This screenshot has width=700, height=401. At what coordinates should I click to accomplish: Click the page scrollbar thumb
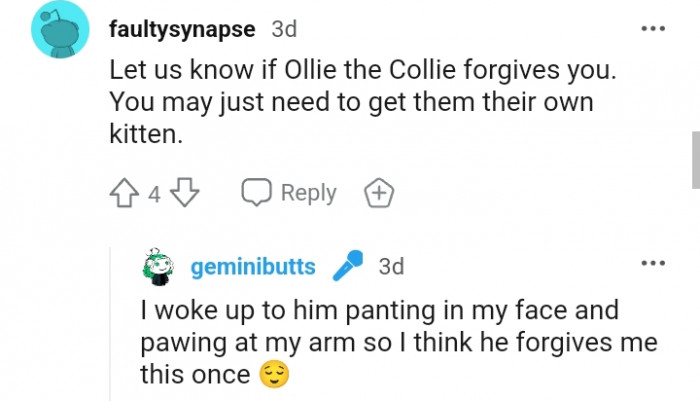pos(695,158)
